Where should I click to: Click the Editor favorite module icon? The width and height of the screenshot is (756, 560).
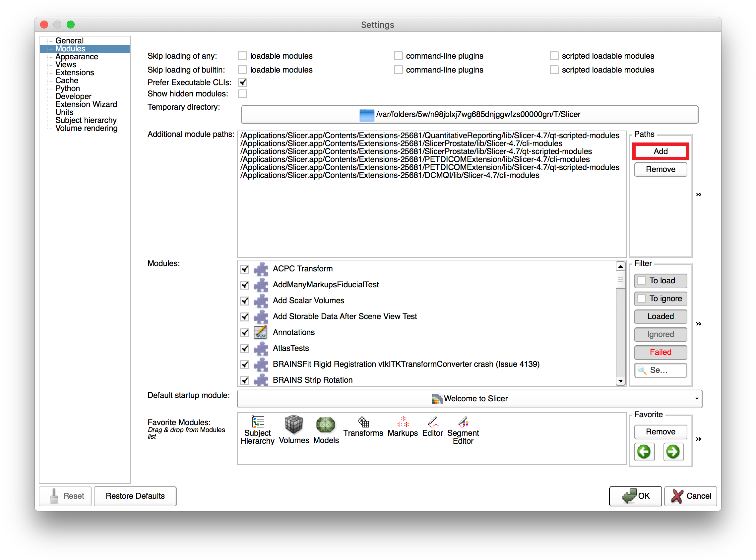coord(433,422)
